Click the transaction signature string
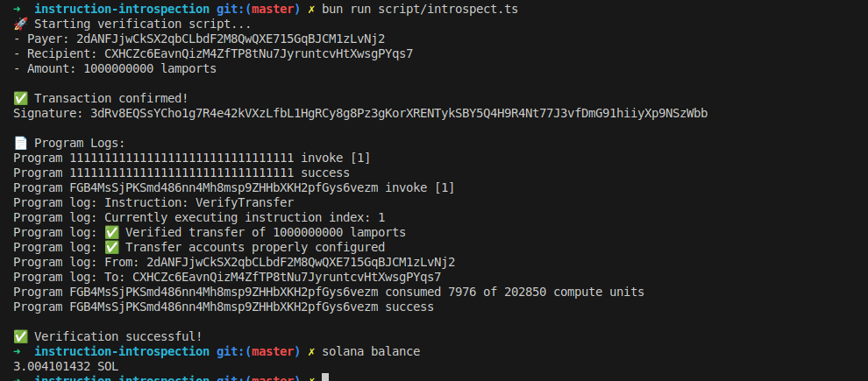This screenshot has height=381, width=868. coord(399,113)
